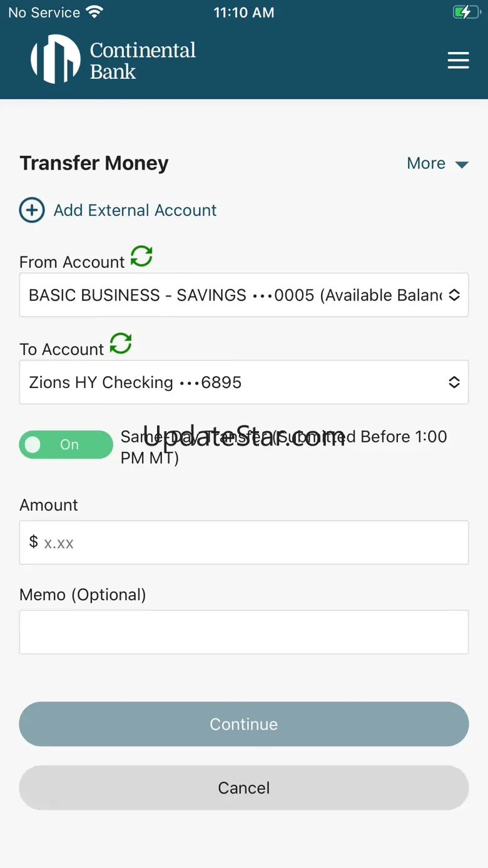Tap the No Service carrier label

tap(44, 13)
